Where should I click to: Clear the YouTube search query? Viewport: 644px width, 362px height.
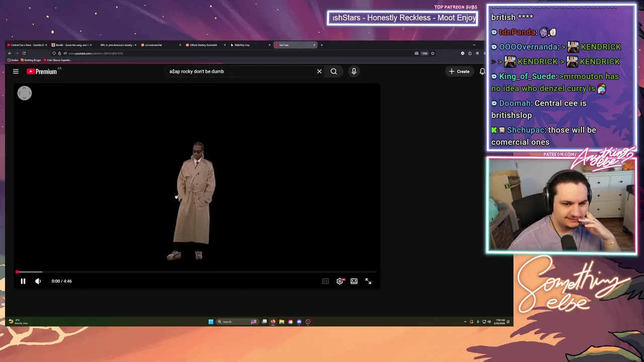(319, 71)
